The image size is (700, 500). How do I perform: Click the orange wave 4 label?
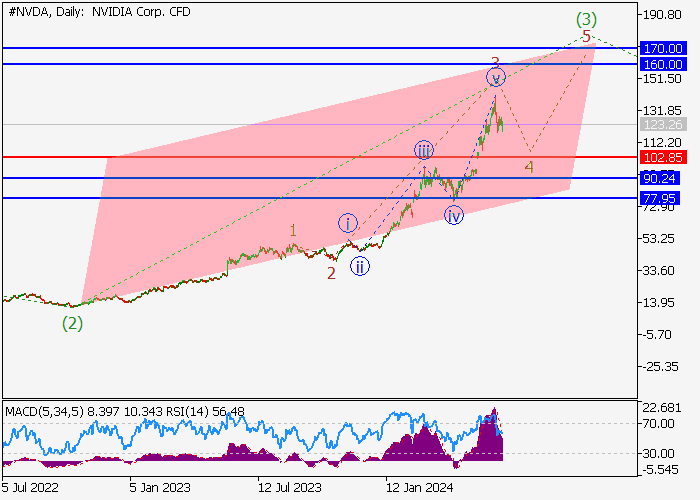529,167
